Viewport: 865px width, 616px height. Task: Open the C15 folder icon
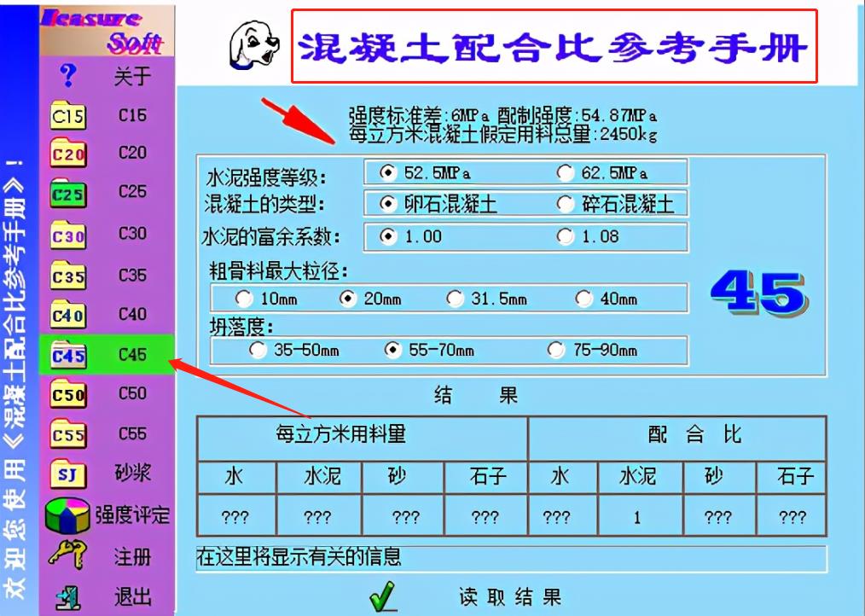click(68, 115)
